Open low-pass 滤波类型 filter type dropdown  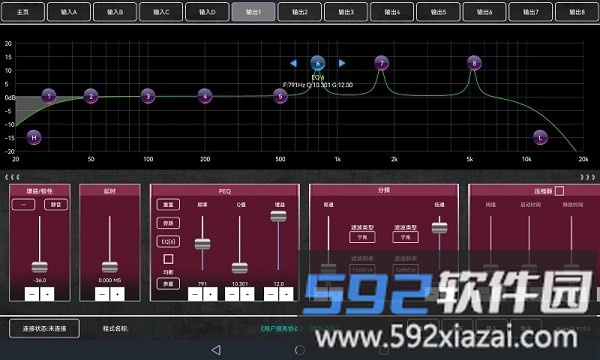(x=405, y=237)
